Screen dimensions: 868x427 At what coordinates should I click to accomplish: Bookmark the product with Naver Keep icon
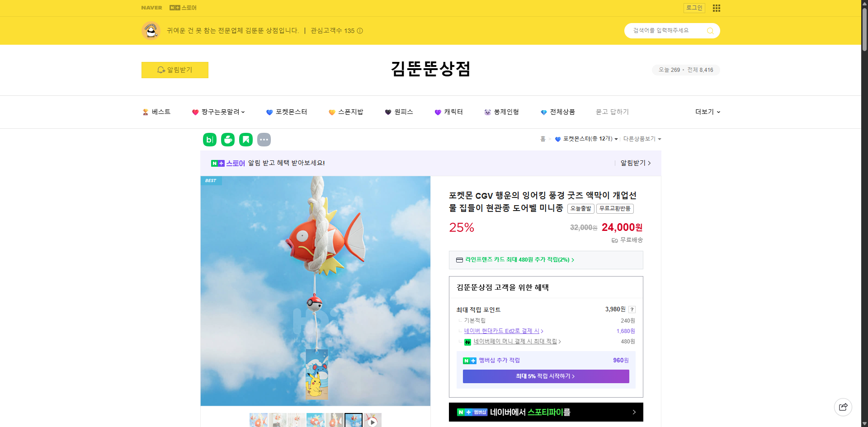tap(245, 140)
